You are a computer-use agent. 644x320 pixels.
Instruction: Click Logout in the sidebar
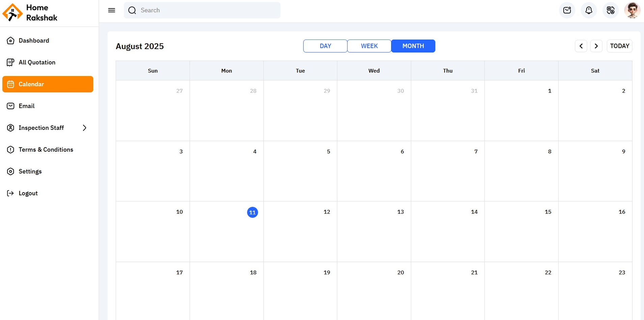(x=28, y=193)
